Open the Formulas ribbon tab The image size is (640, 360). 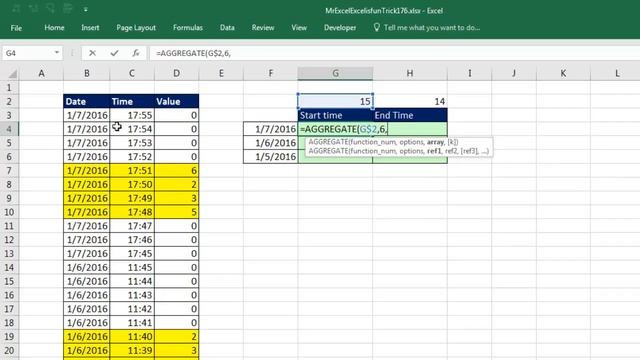(188, 28)
